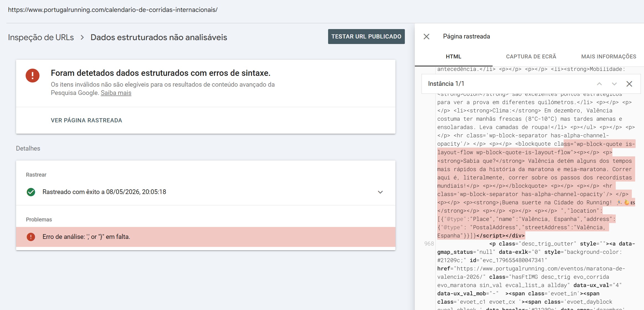
Task: Click the Testar URL publicado button
Action: (x=366, y=37)
